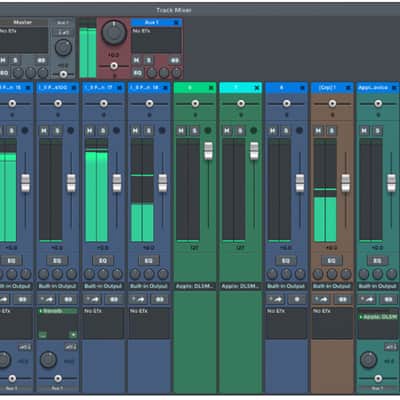Open send routing arrow on track 8

(276, 299)
